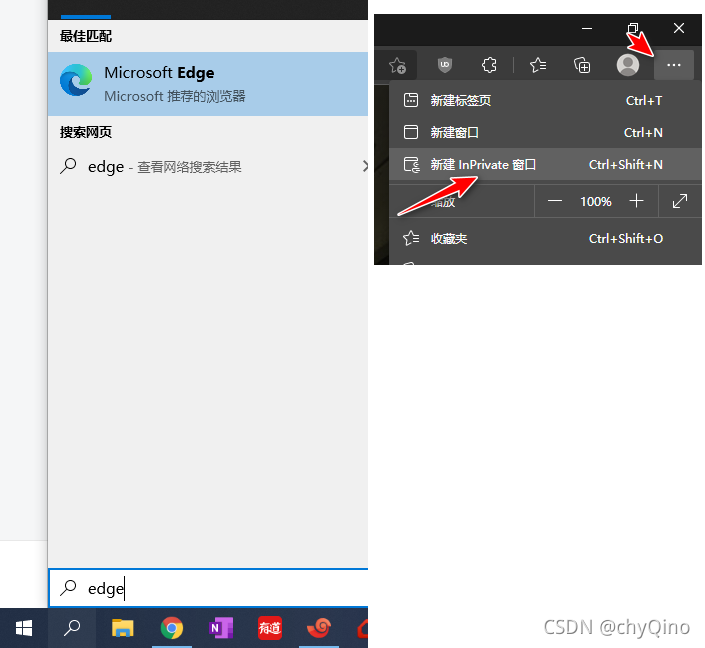Click into the edge search input box
705x648 pixels.
209,588
